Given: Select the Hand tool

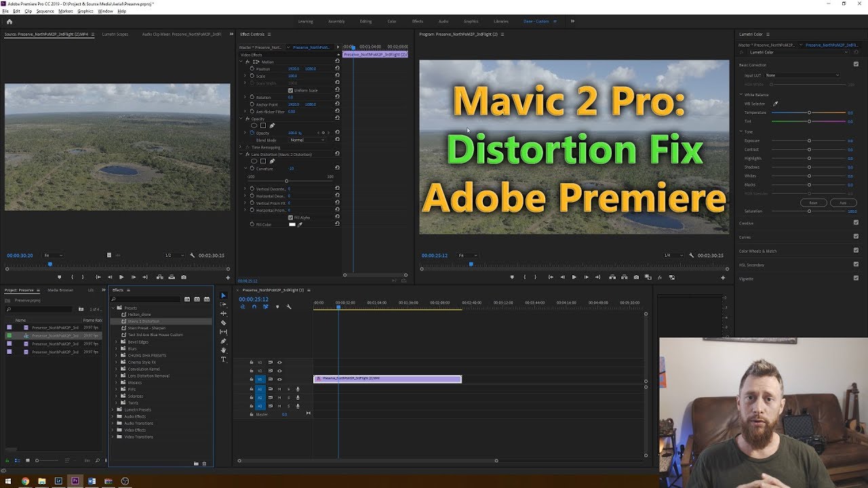Looking at the screenshot, I should pyautogui.click(x=224, y=350).
